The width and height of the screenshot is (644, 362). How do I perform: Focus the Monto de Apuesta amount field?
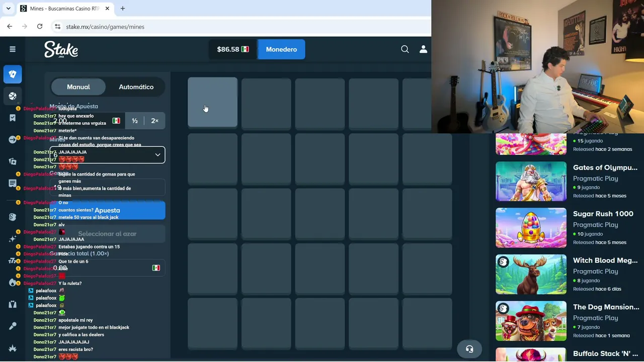pyautogui.click(x=87, y=121)
